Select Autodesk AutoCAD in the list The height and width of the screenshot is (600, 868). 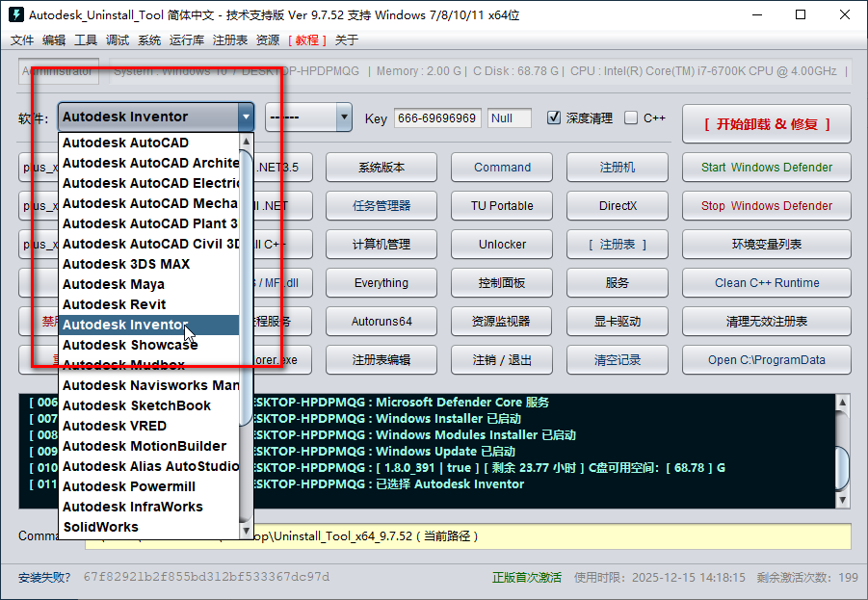149,143
